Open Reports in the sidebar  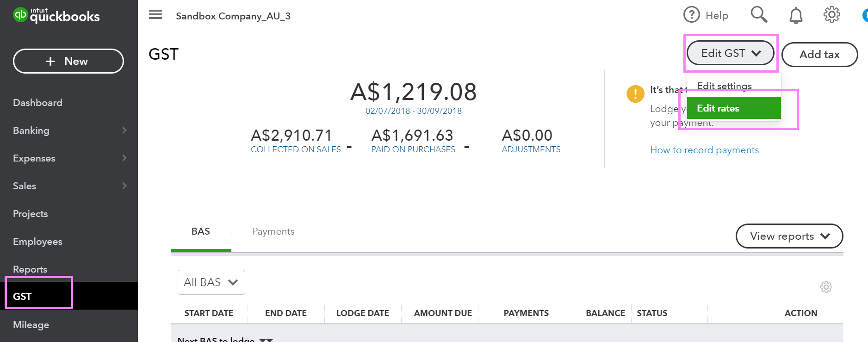tap(30, 269)
